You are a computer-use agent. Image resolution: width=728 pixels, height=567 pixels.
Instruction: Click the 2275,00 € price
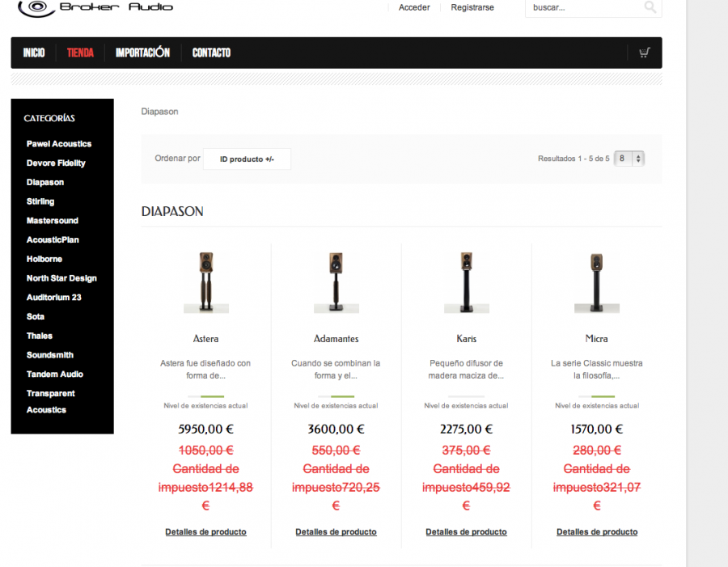[466, 429]
